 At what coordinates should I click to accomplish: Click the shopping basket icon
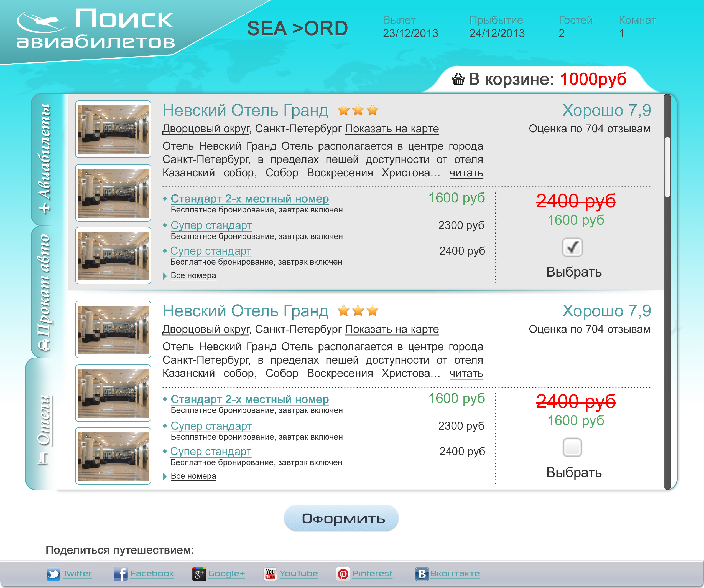(x=458, y=80)
